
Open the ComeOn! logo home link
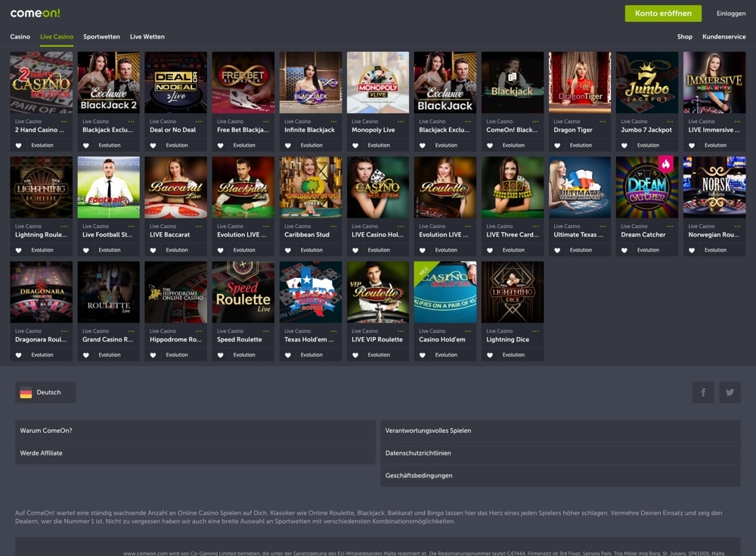pos(36,13)
